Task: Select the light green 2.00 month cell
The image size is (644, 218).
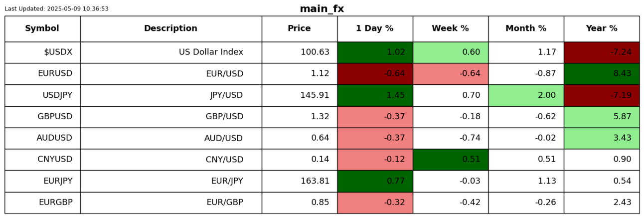Action: pyautogui.click(x=526, y=95)
